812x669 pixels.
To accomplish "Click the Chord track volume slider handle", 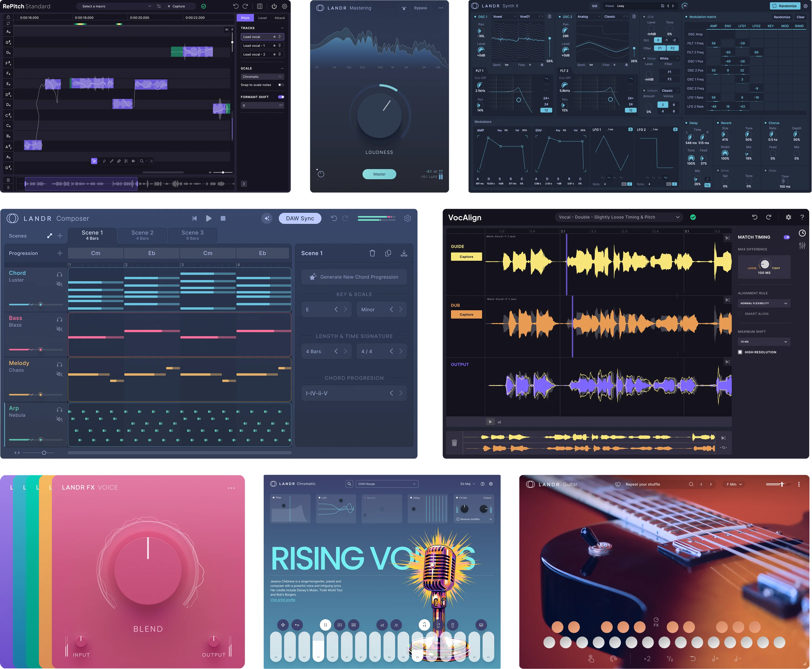I will [40, 304].
